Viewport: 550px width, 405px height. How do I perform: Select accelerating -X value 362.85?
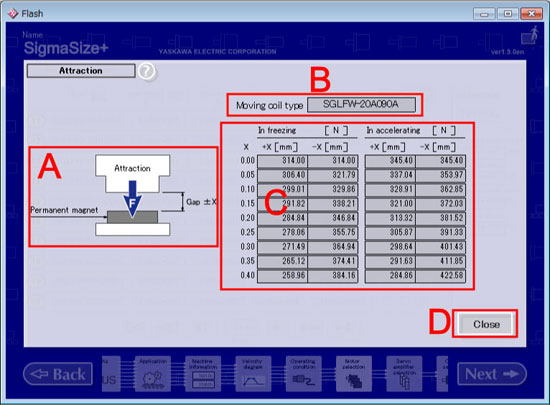[441, 190]
